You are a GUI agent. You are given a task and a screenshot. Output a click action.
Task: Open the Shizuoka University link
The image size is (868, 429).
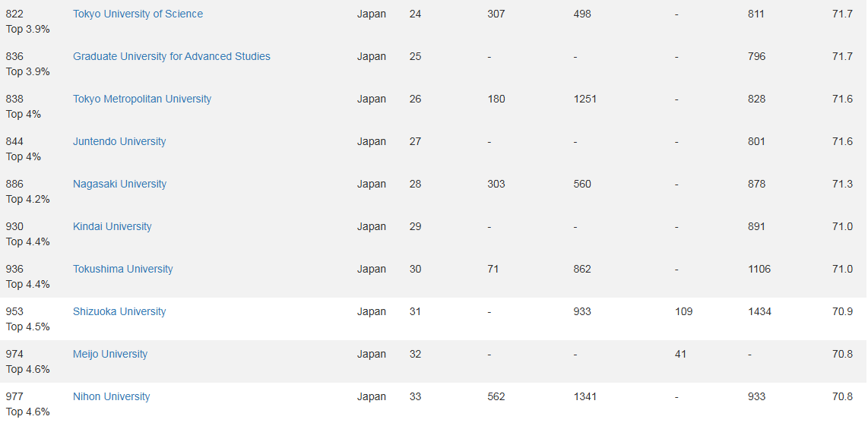[x=119, y=311]
